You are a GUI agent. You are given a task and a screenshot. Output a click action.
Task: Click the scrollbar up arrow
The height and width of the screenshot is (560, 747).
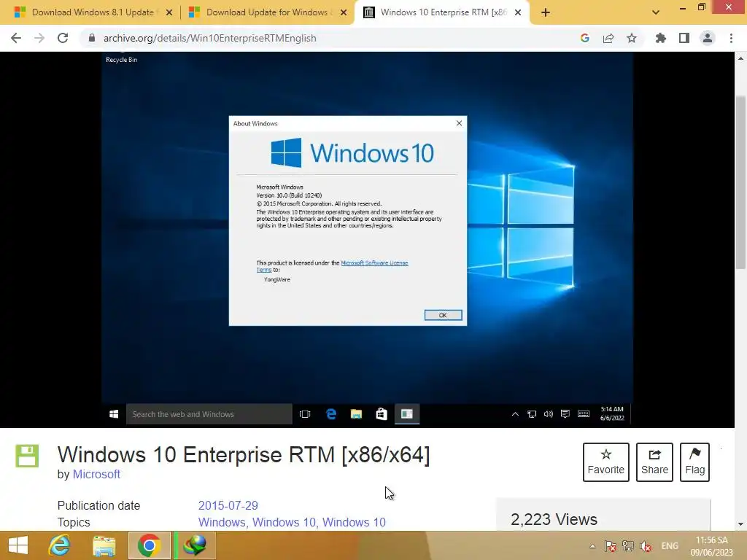740,58
